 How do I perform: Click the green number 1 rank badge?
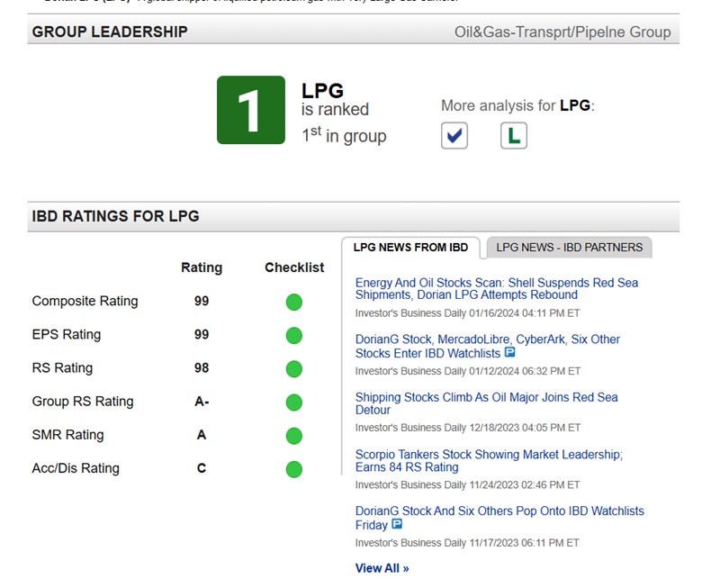click(251, 110)
